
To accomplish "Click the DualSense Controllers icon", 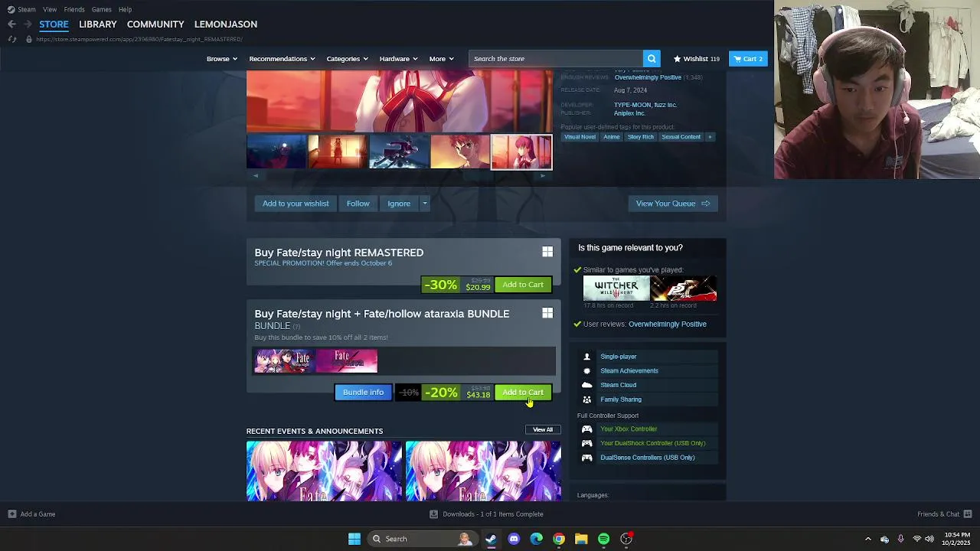I will [x=587, y=458].
